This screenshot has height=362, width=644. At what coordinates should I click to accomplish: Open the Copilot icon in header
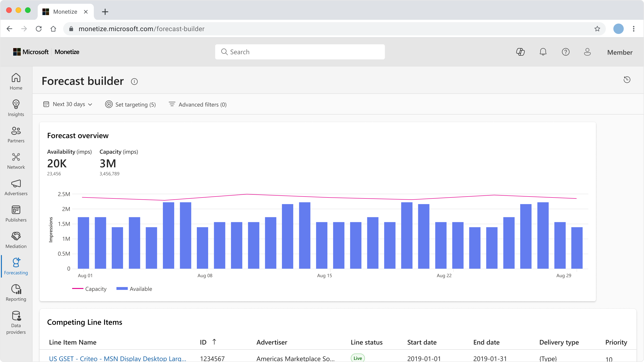520,52
